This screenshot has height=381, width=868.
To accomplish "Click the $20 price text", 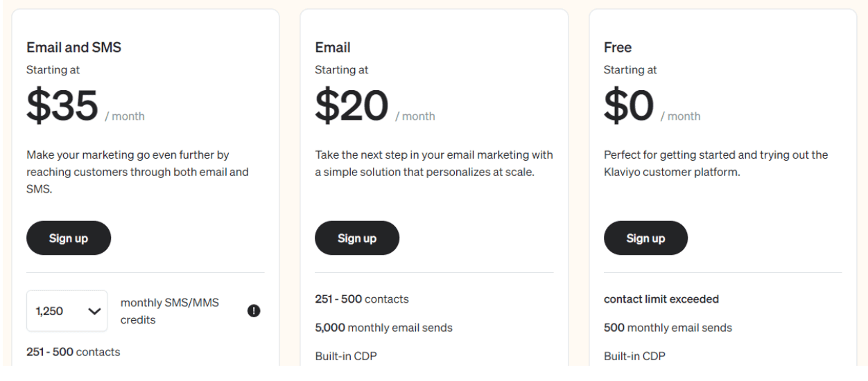I will point(351,105).
